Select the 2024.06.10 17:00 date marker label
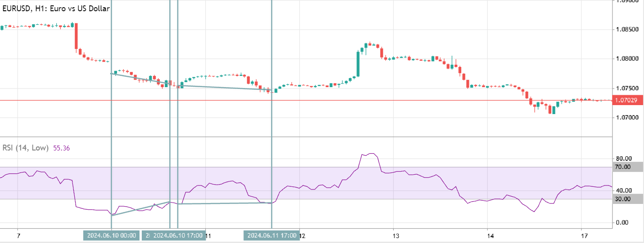 point(177,235)
